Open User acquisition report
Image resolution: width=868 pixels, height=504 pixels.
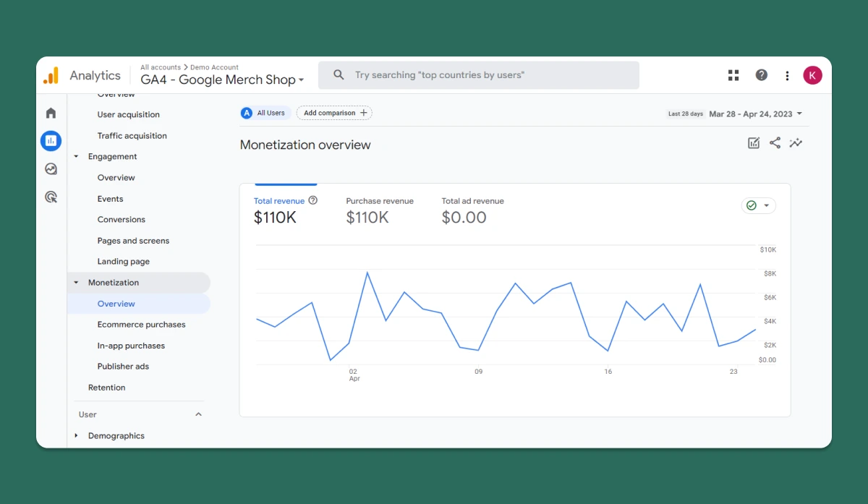129,114
